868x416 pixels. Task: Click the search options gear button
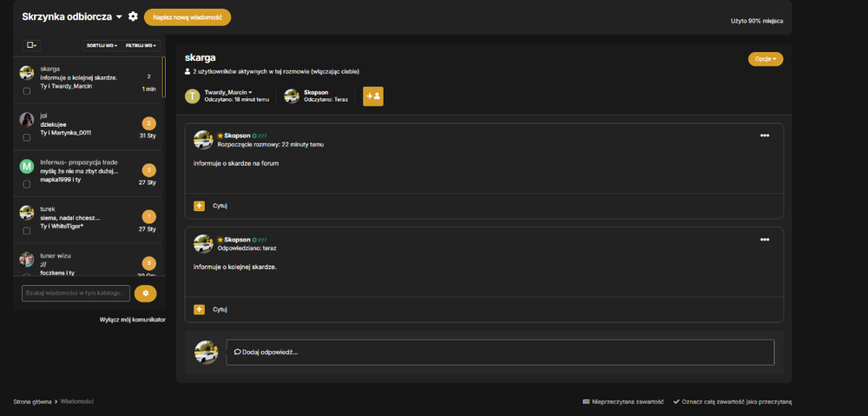[146, 294]
